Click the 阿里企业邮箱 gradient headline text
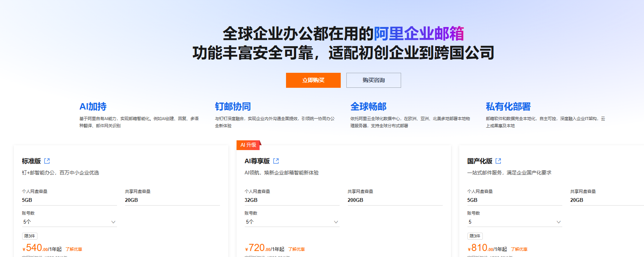 419,33
